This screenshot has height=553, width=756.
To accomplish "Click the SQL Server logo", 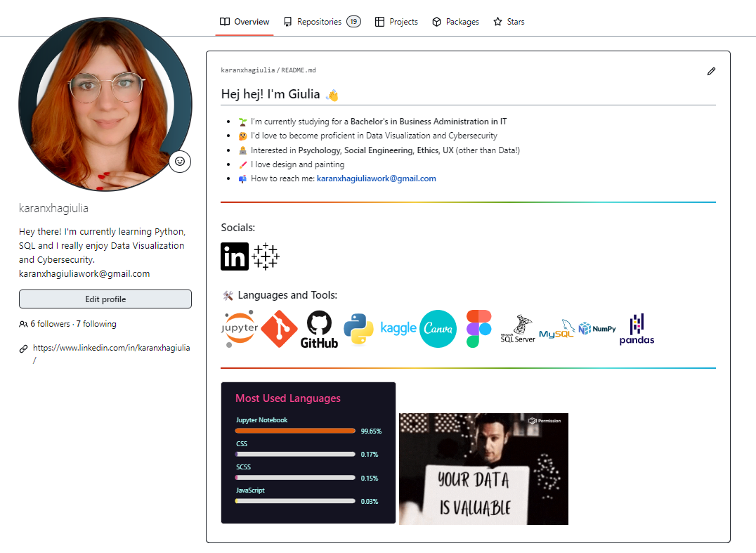I will point(518,329).
